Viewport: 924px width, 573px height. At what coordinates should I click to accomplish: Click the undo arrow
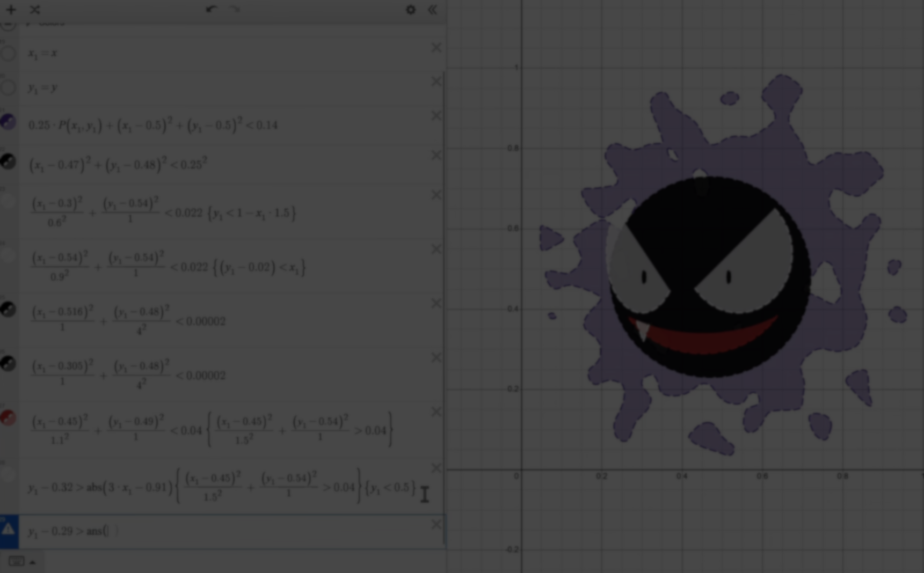211,10
